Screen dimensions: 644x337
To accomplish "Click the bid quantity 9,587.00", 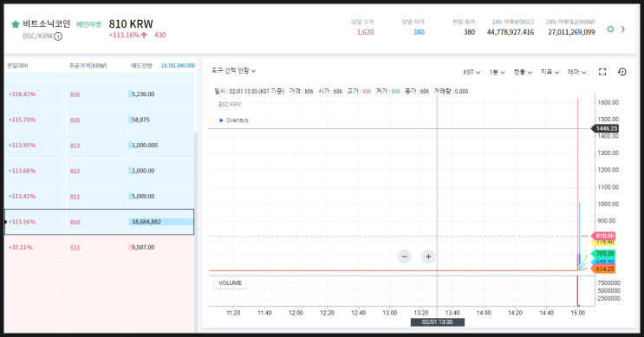I will pos(143,247).
